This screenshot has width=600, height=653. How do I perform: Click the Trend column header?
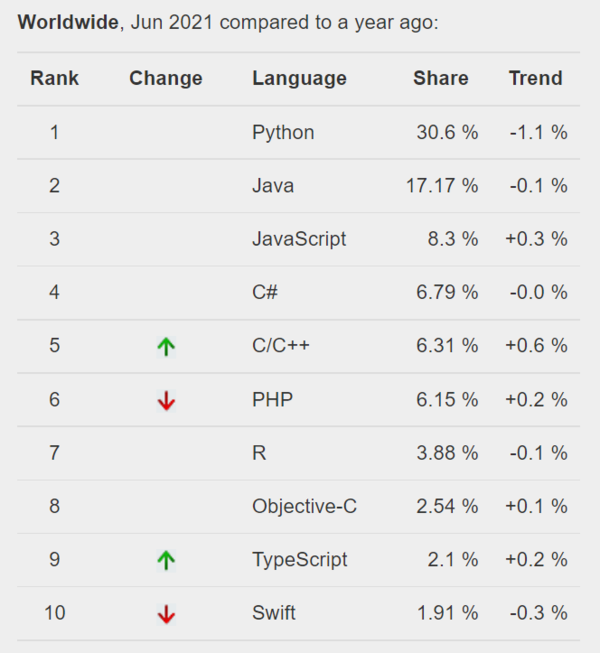click(535, 78)
